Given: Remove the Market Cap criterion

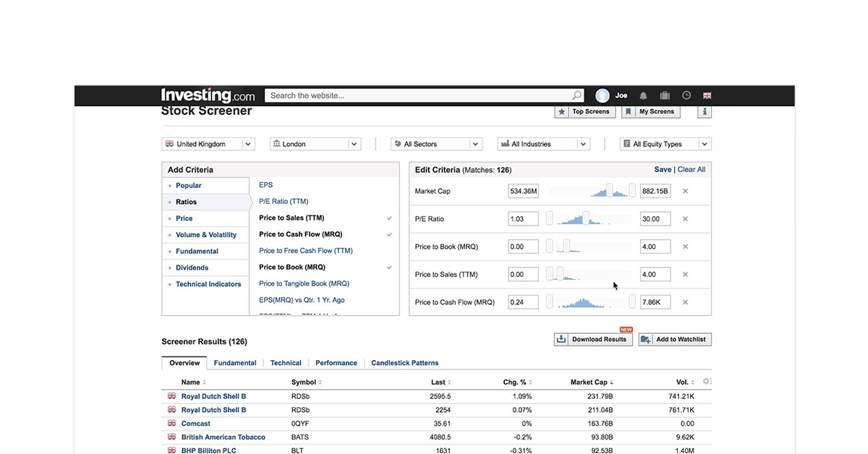Looking at the screenshot, I should pos(685,191).
